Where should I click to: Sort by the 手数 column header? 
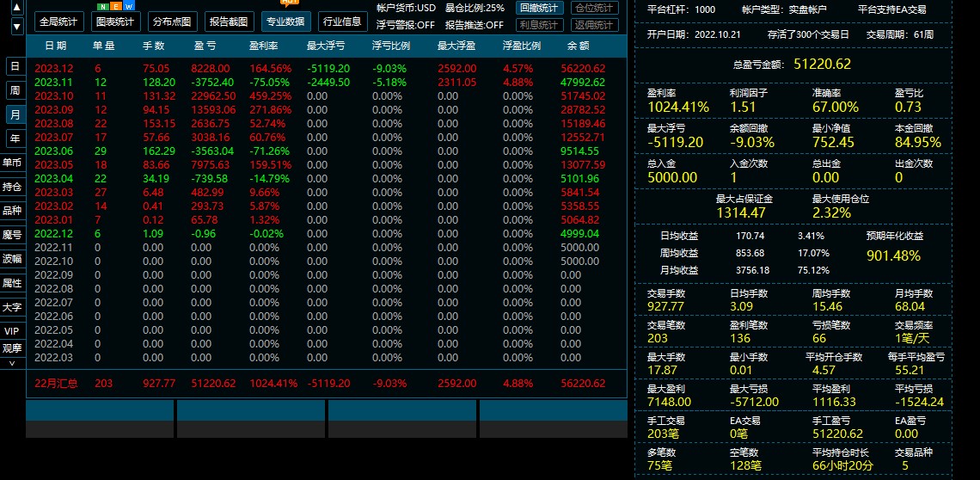click(x=154, y=46)
